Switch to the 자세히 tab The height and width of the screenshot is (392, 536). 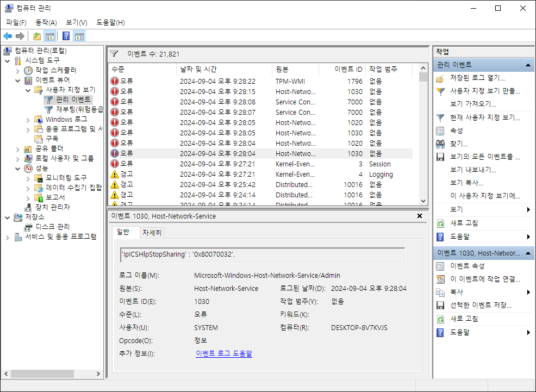click(x=152, y=233)
